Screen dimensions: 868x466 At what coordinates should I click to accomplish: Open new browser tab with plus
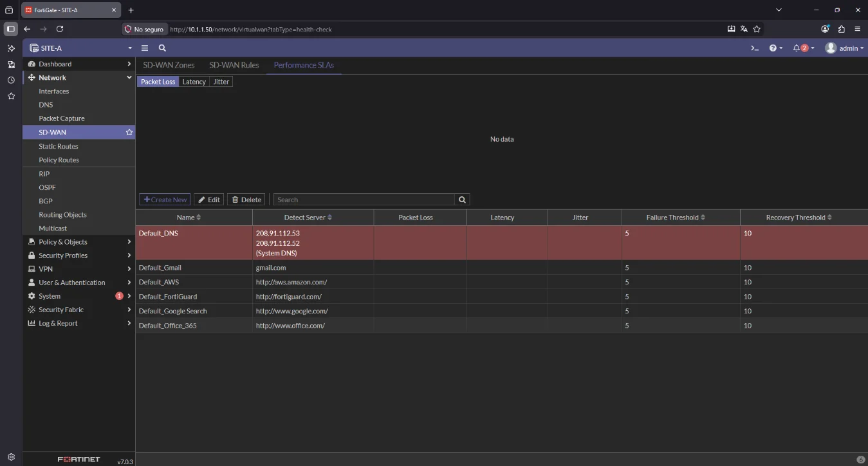coord(131,10)
